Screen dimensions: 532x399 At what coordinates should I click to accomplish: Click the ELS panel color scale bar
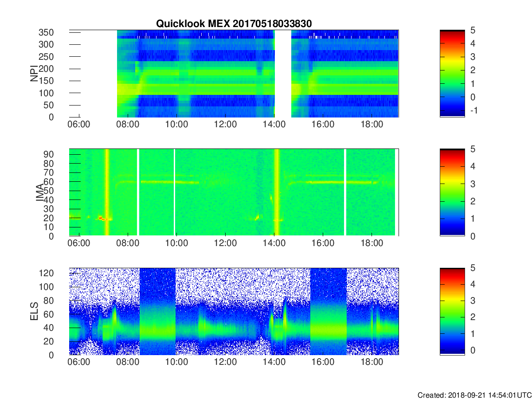point(452,312)
